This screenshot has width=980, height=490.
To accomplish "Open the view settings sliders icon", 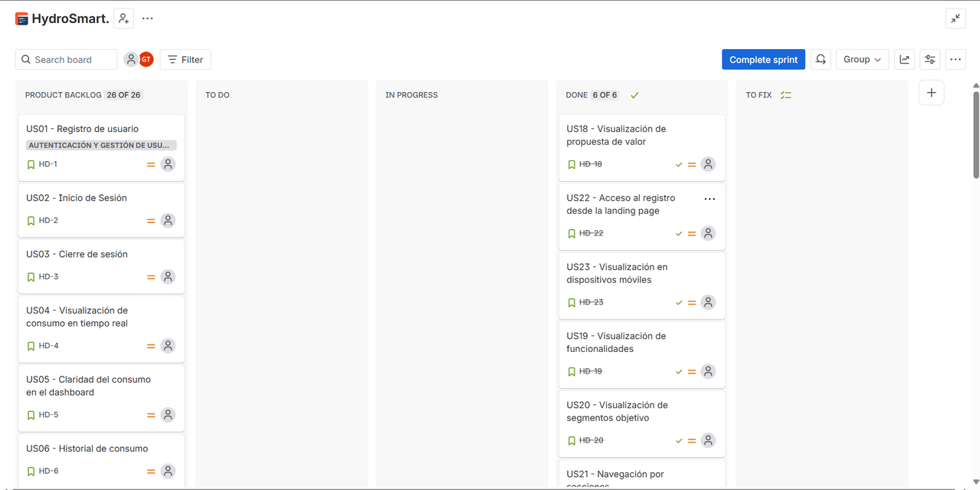I will tap(930, 59).
